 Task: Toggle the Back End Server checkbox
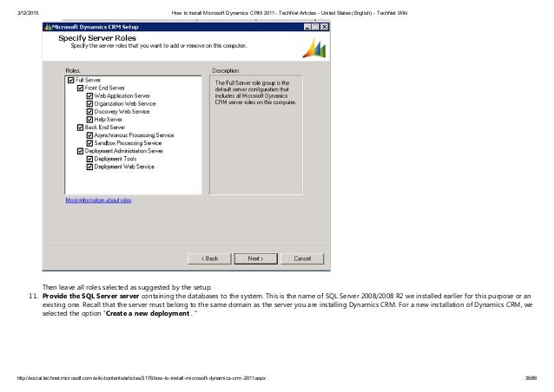click(x=80, y=127)
